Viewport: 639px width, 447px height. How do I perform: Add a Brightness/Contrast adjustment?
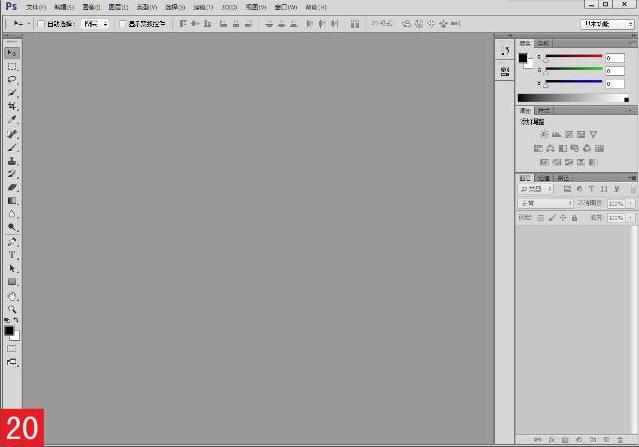[x=544, y=134]
